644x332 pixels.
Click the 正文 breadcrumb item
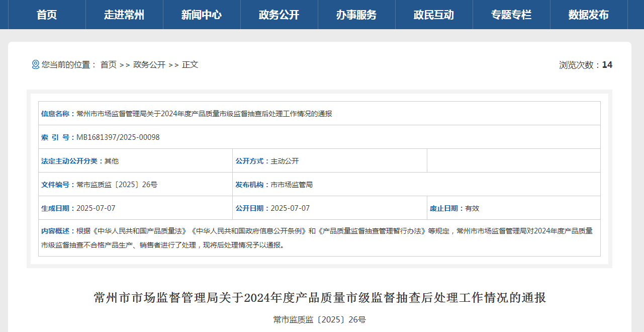click(x=190, y=64)
